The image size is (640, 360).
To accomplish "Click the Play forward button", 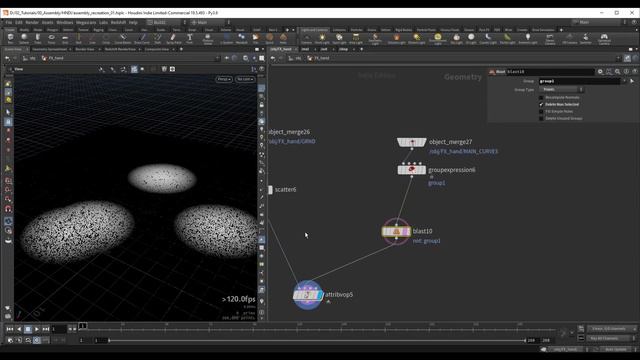I will 37,329.
